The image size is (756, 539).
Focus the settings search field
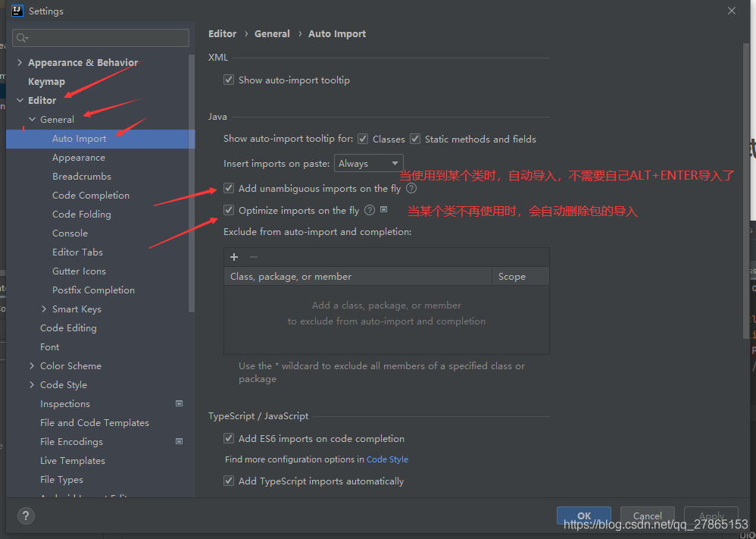100,38
